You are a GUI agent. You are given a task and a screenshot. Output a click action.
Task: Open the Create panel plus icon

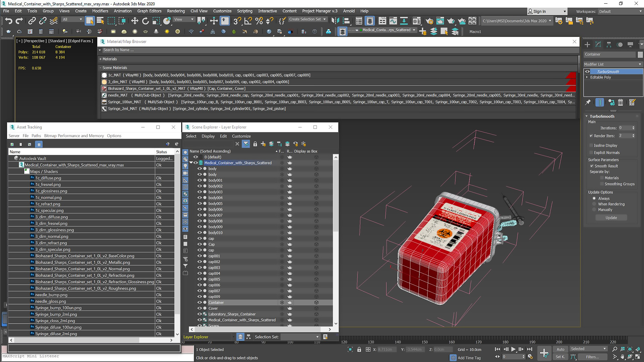(x=587, y=45)
